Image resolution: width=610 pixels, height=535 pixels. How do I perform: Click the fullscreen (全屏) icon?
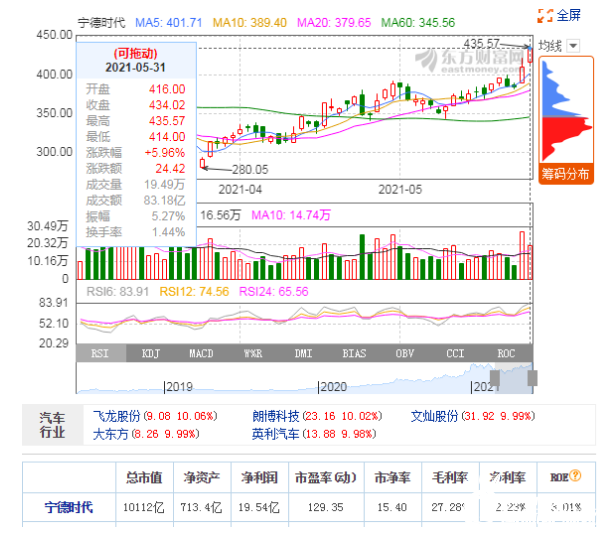click(x=544, y=15)
